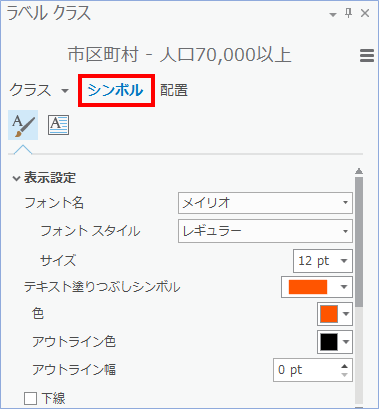Click the テキスト塗りつぶしシンボル label
This screenshot has width=379, height=409.
102,287
